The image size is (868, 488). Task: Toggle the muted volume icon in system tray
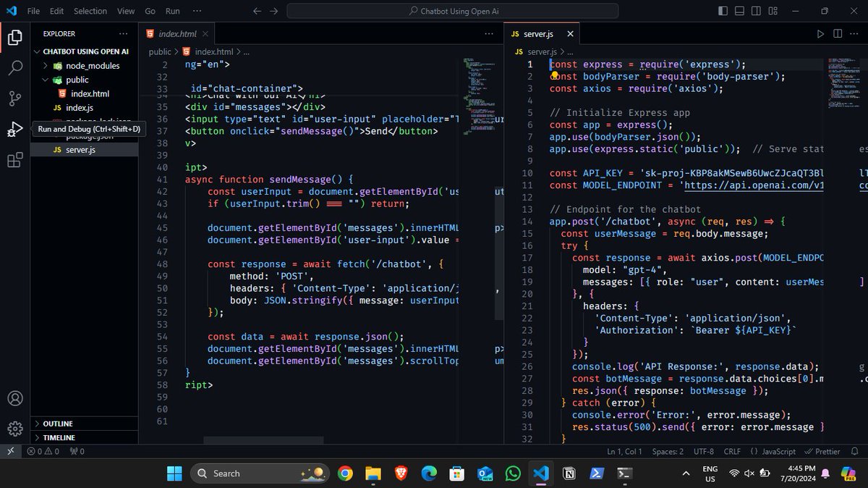coord(749,474)
